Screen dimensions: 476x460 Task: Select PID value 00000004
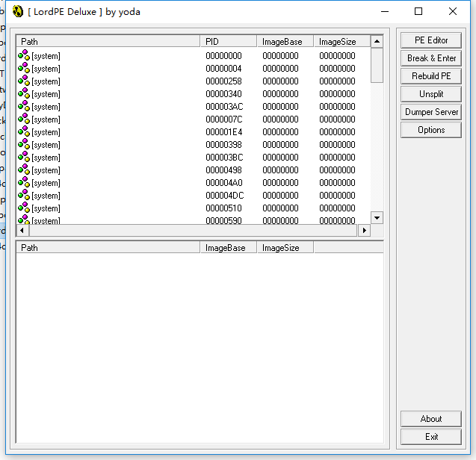point(223,69)
